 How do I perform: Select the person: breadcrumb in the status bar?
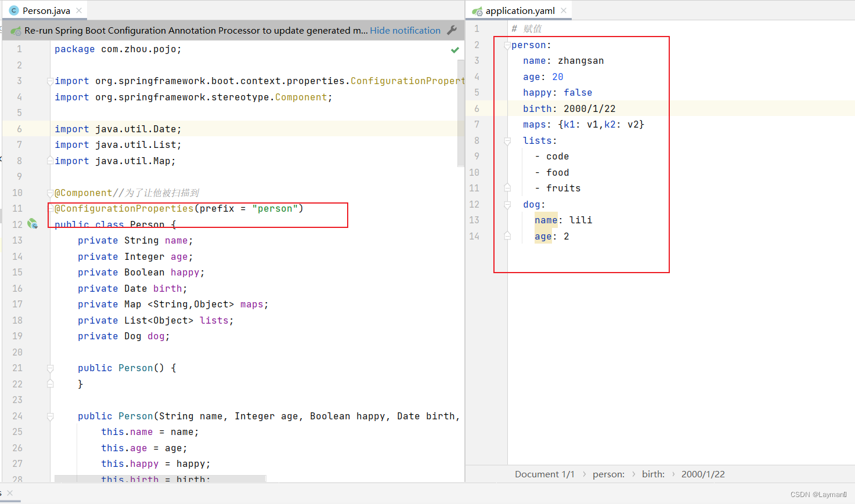(x=608, y=474)
